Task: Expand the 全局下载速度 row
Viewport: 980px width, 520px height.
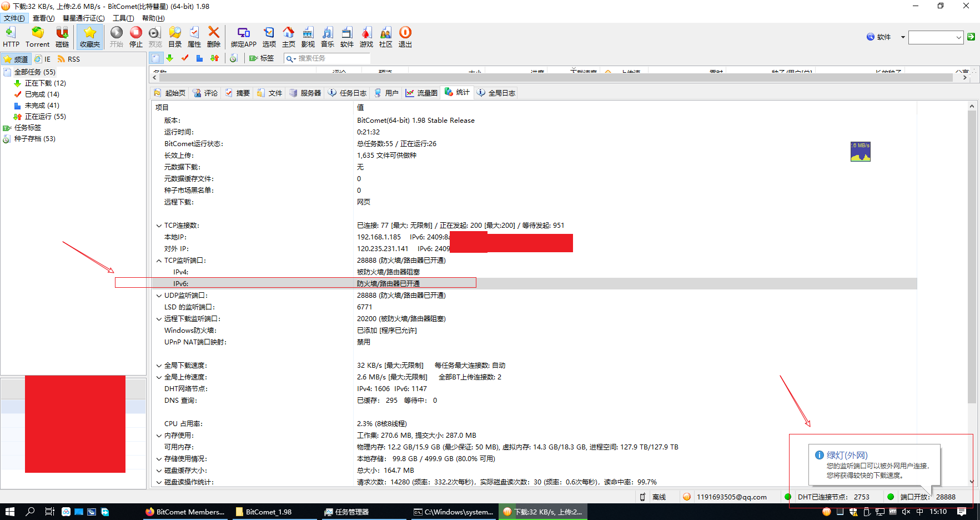Action: (x=159, y=366)
